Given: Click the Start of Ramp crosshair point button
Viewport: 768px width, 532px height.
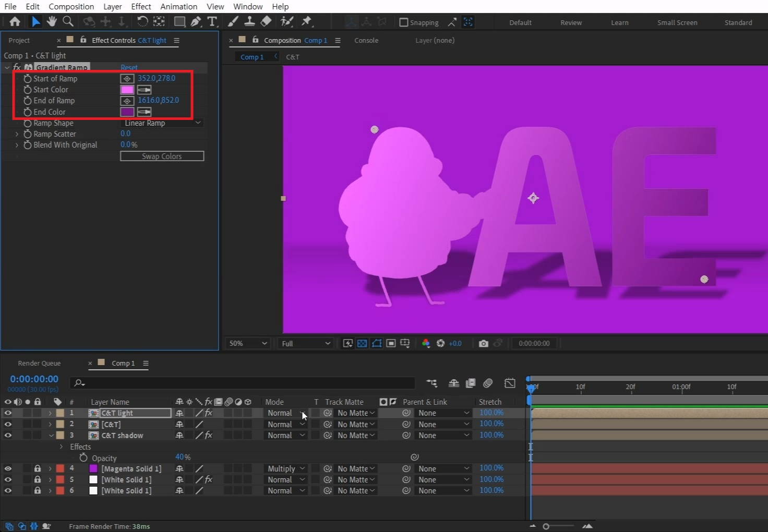Looking at the screenshot, I should pyautogui.click(x=127, y=79).
